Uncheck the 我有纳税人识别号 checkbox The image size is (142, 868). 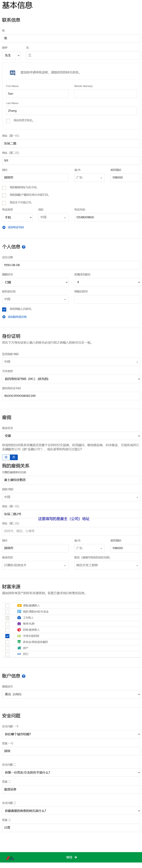click(4, 309)
